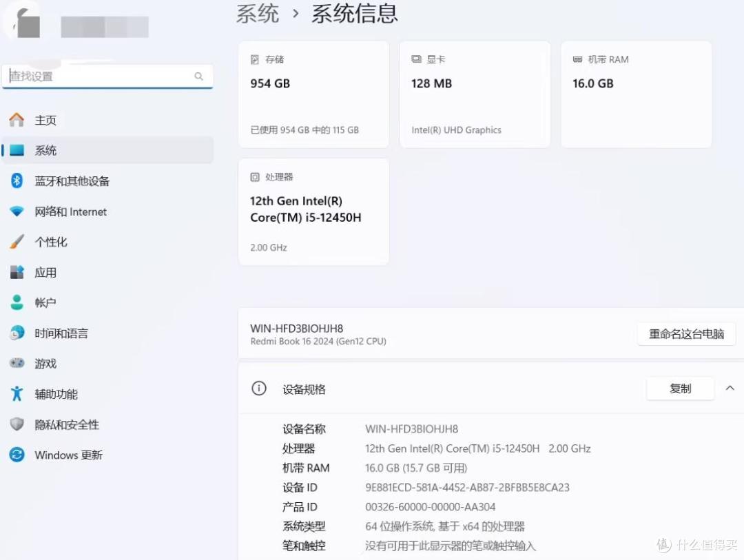Click the user profile avatar

coord(23,23)
